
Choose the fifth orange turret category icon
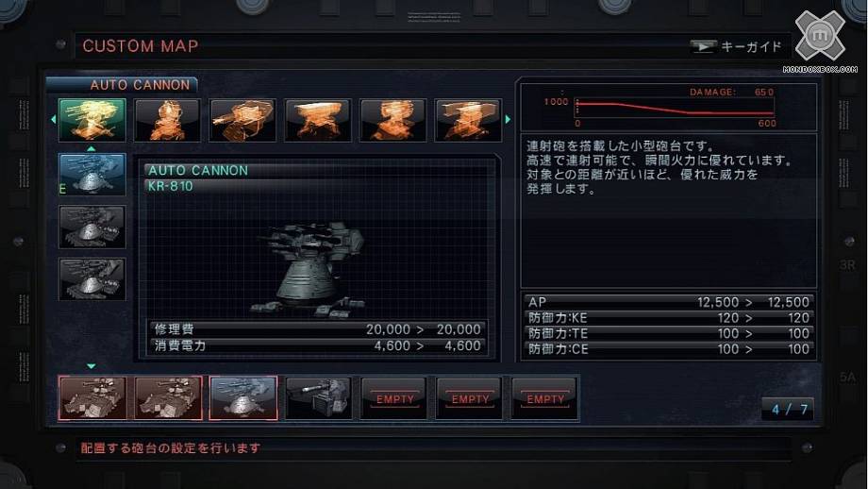393,120
